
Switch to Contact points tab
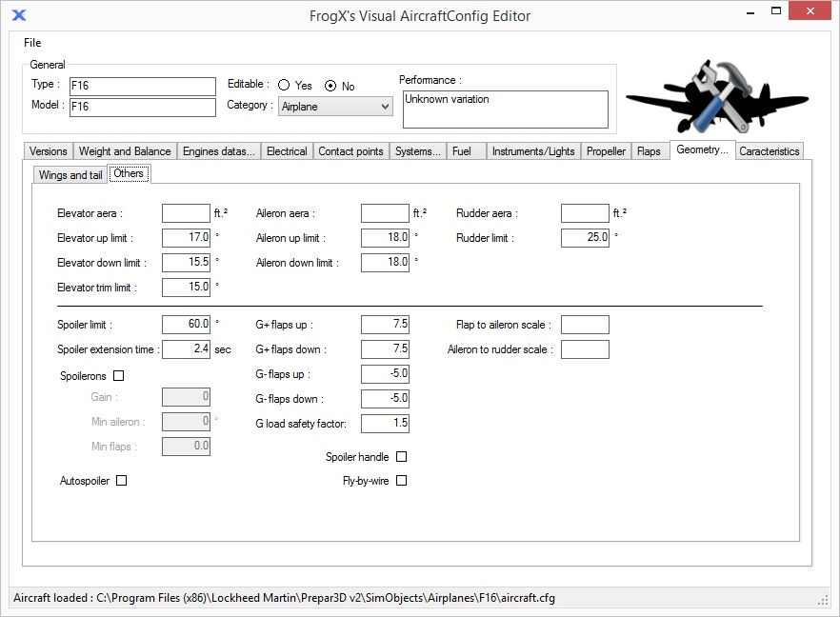coord(350,151)
